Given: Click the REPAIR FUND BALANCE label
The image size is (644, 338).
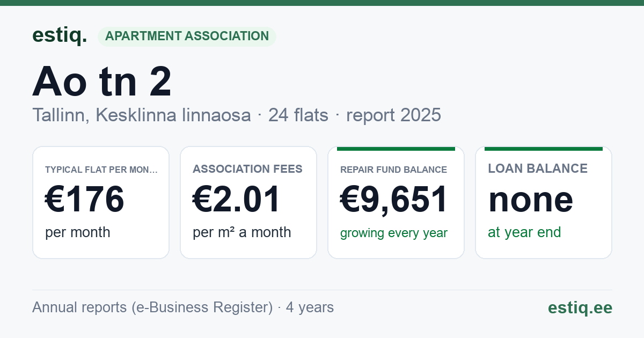Looking at the screenshot, I should click(393, 170).
